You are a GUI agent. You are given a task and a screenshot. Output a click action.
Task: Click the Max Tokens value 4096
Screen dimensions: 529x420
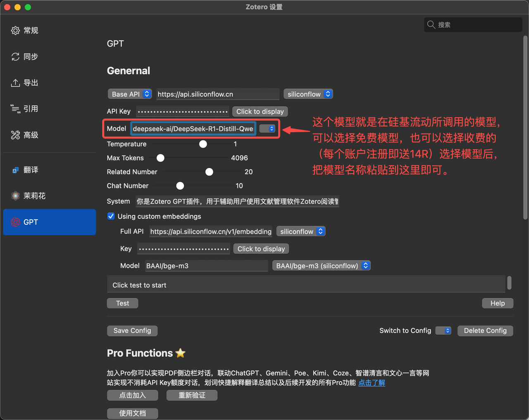point(239,158)
